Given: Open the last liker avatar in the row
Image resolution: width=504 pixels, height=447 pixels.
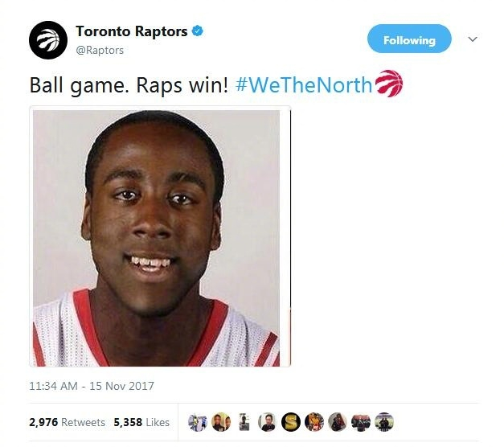Looking at the screenshot, I should click(384, 422).
